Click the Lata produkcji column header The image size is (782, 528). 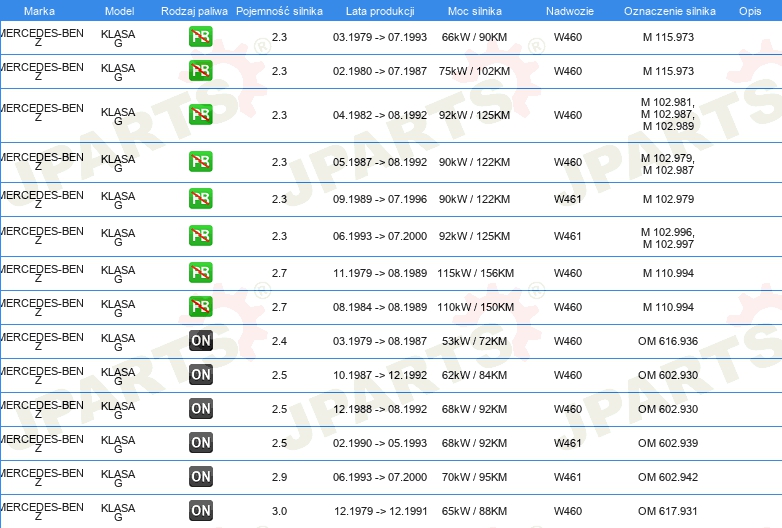[x=379, y=10]
